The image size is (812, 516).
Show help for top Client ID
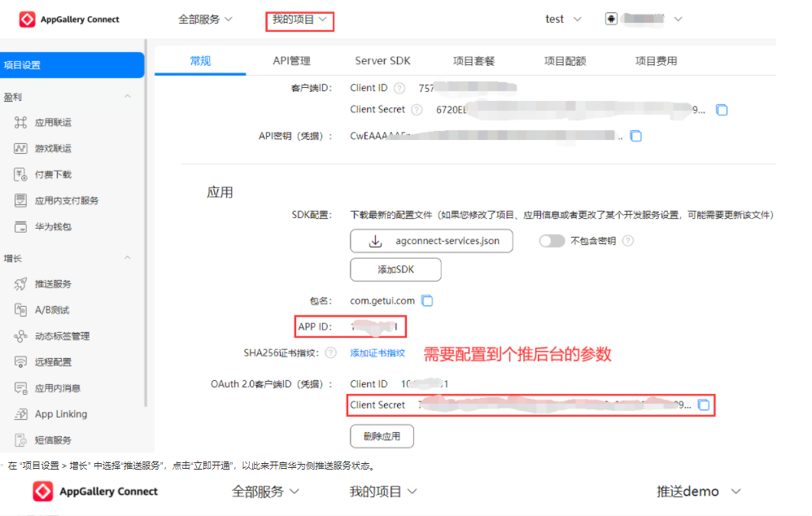399,88
